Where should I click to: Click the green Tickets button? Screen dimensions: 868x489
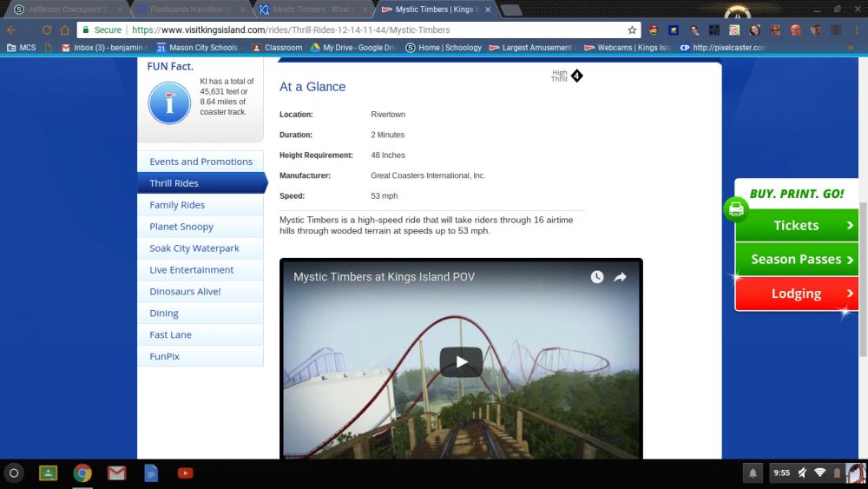pyautogui.click(x=797, y=226)
